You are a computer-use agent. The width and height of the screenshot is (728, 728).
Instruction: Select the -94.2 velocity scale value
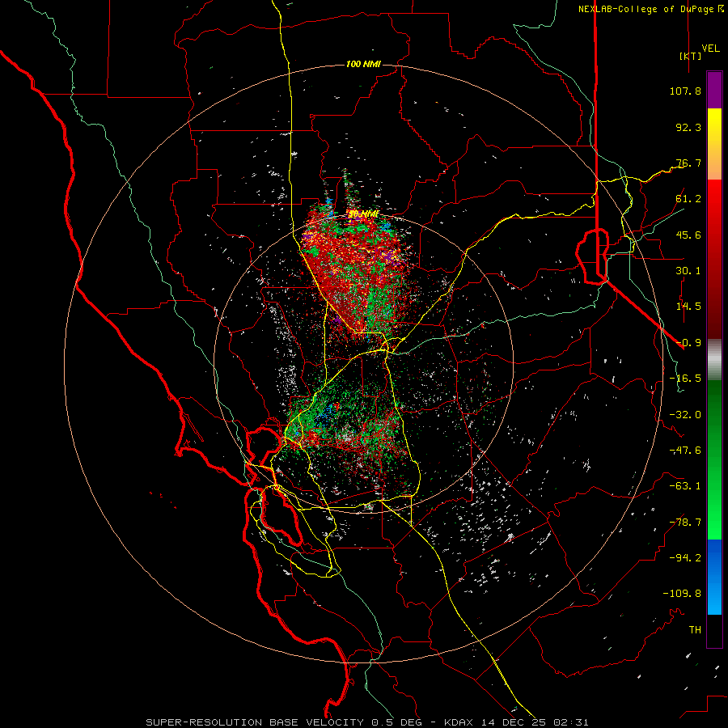[685, 558]
